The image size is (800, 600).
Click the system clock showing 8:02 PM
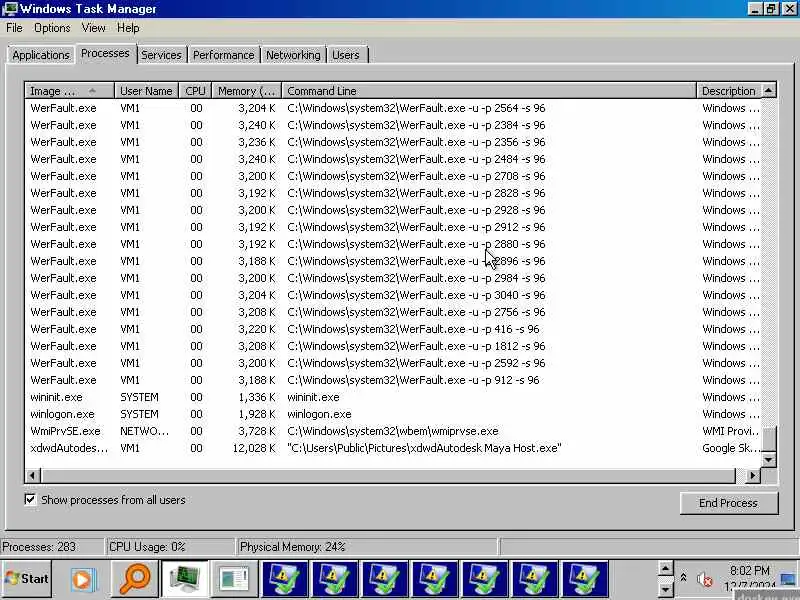749,570
